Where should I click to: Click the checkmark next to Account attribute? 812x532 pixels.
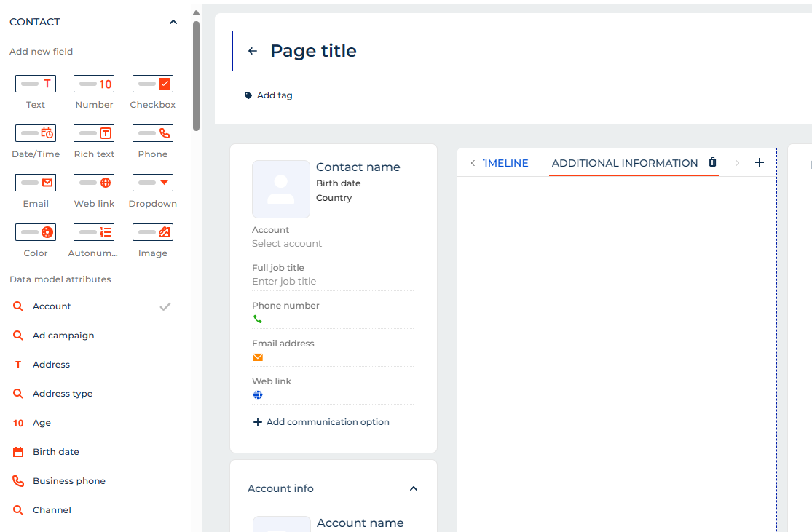165,306
